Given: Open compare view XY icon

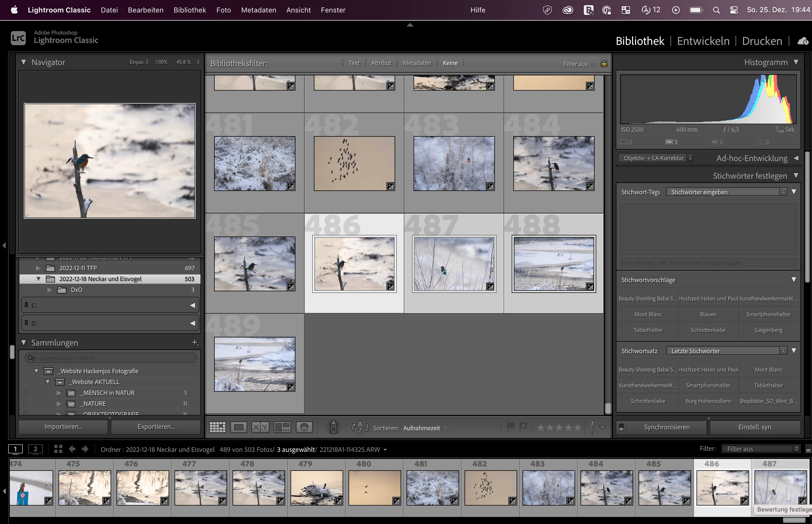Looking at the screenshot, I should (260, 427).
